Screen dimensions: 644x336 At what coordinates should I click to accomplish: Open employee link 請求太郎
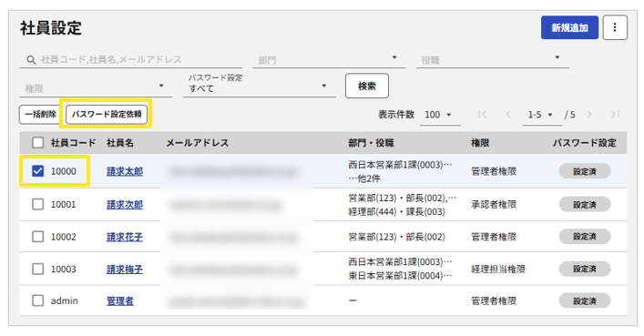pos(125,171)
